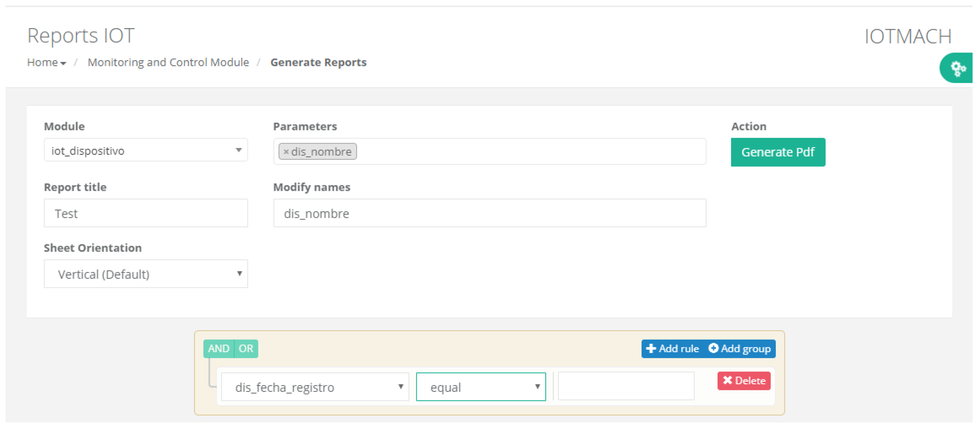980x428 pixels.
Task: Click the empty rule value field
Action: (626, 386)
